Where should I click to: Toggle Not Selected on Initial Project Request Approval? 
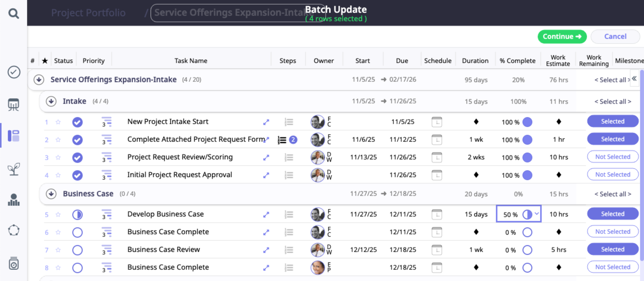pos(613,174)
